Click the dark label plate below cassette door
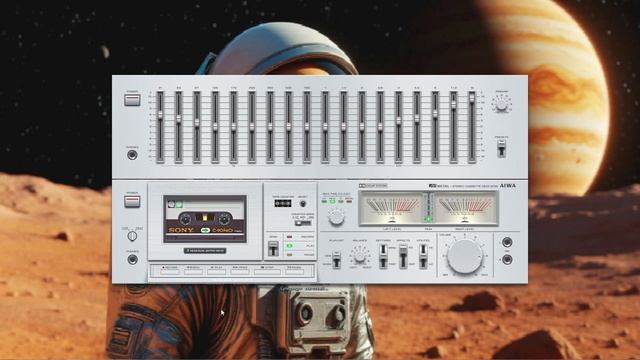640x360 pixels. pos(205,251)
